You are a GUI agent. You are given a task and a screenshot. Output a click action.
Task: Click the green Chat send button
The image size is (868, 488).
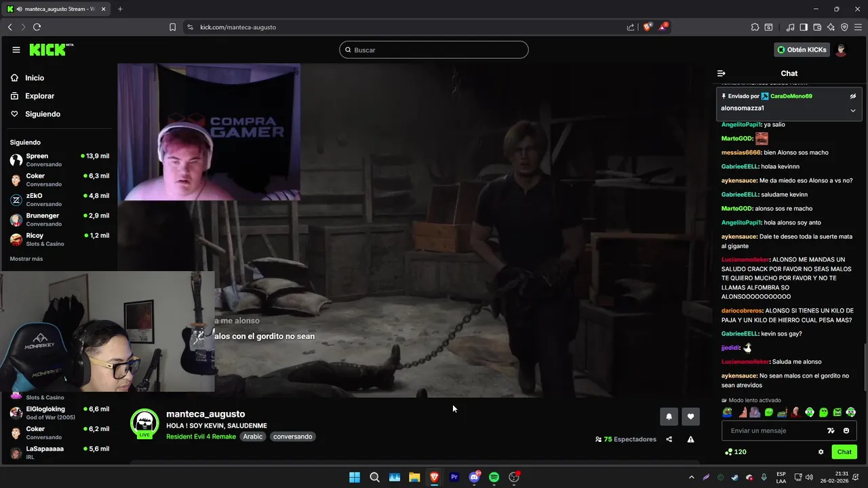pos(844,452)
